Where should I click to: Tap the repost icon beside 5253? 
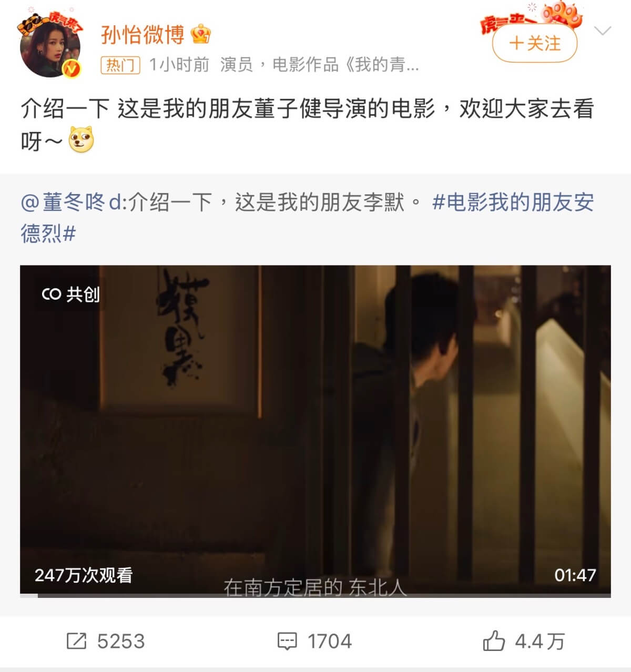coord(76,641)
